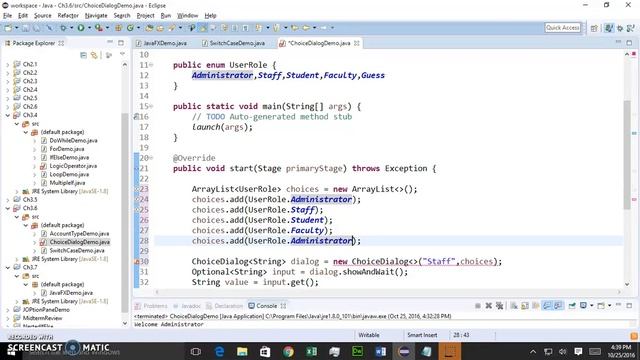Image resolution: width=640 pixels, height=360 pixels.
Task: Open Run button dropdown arrow
Action: [x=89, y=28]
